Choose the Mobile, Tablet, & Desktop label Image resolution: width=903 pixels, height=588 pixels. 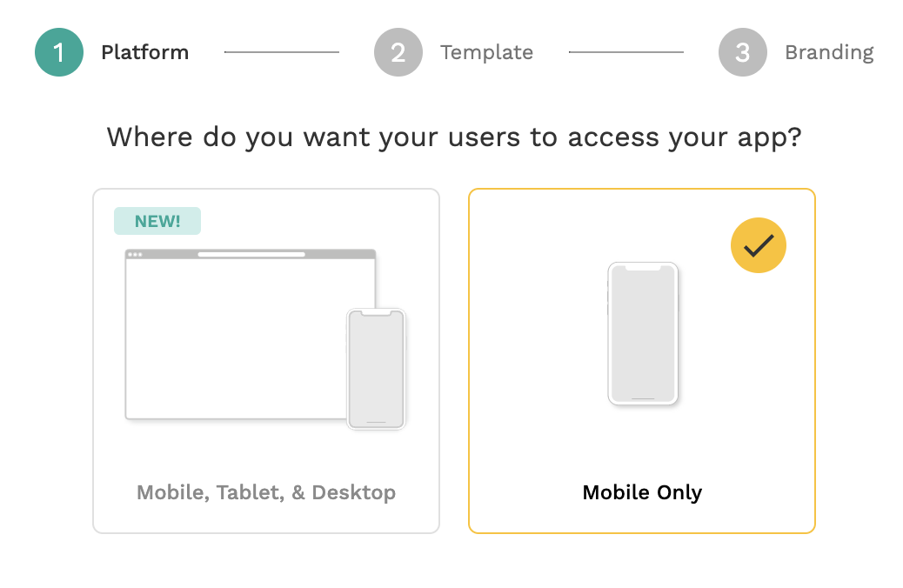click(266, 492)
